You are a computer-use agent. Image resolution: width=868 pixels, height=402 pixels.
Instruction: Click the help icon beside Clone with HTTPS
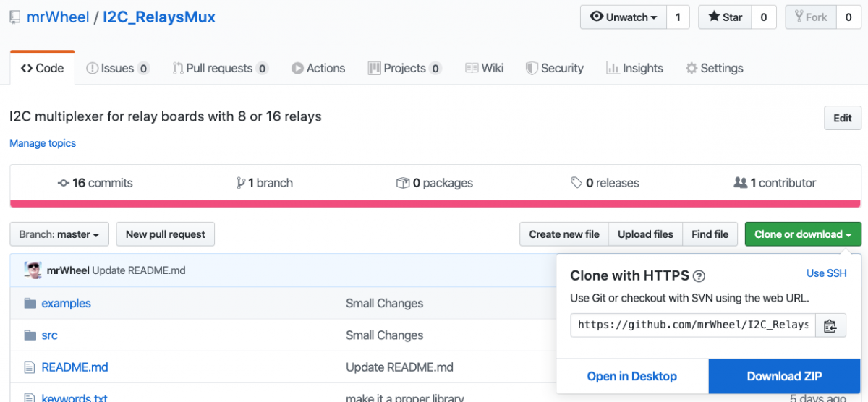pyautogui.click(x=699, y=275)
